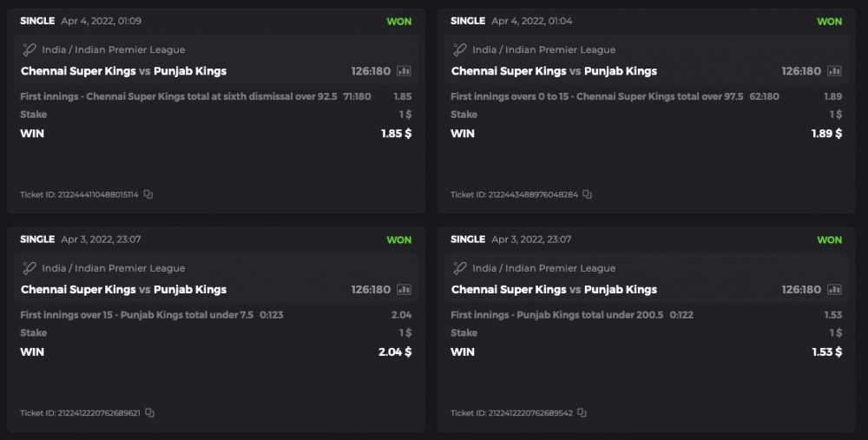This screenshot has width=868, height=440.
Task: Open match statistics icon on the 1.89 odds ticket
Action: pyautogui.click(x=835, y=71)
